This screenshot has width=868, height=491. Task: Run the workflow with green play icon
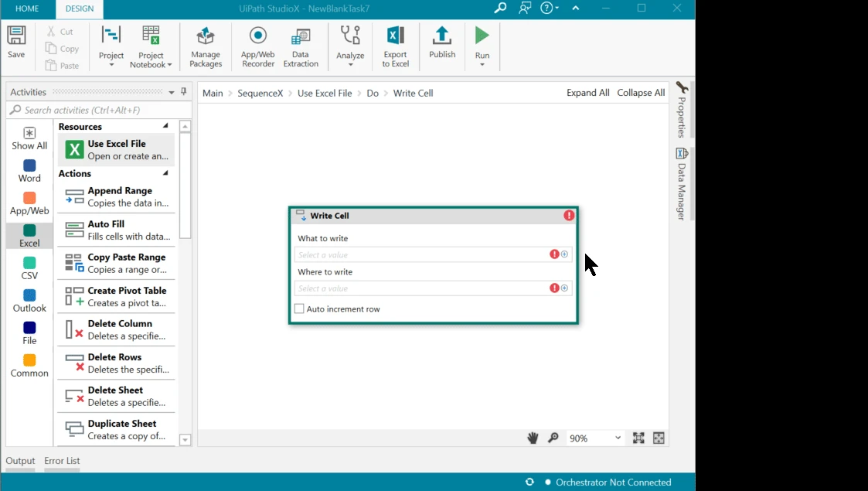coord(482,36)
